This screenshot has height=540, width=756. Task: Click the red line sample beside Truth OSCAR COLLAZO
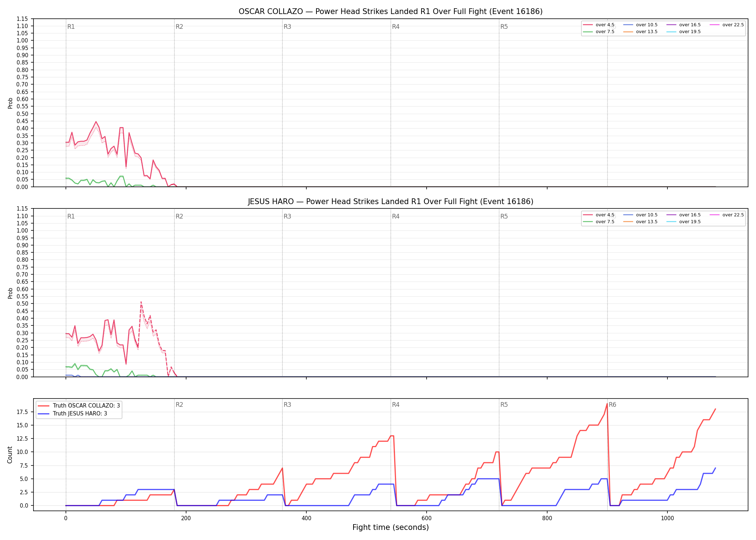(44, 406)
